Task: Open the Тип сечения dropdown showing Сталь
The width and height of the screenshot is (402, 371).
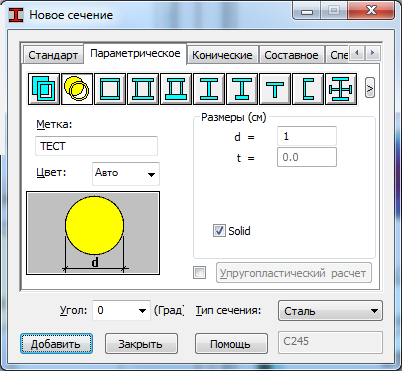Action: 330,311
